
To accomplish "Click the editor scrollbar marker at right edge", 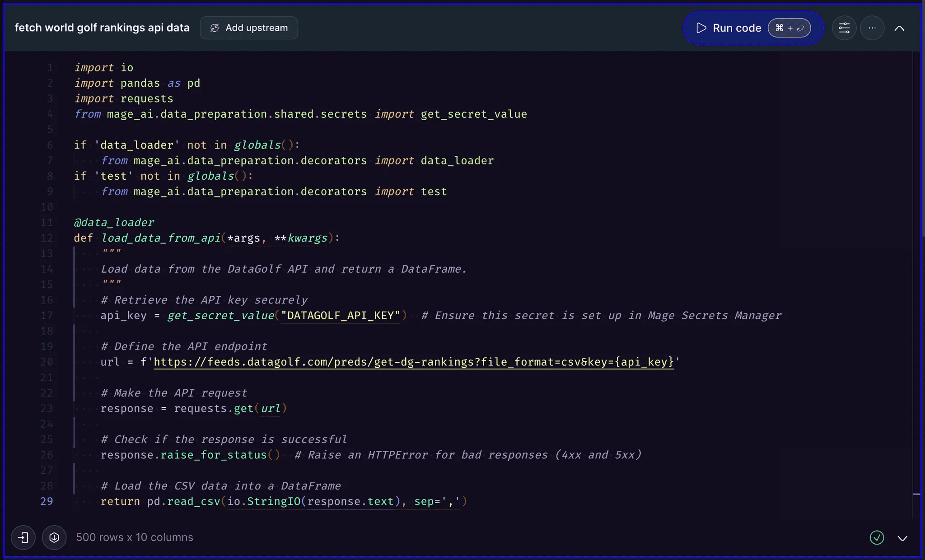I will 916,495.
